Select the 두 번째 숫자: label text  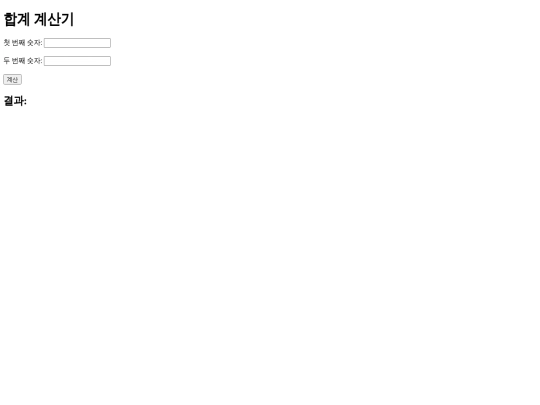[x=23, y=61]
